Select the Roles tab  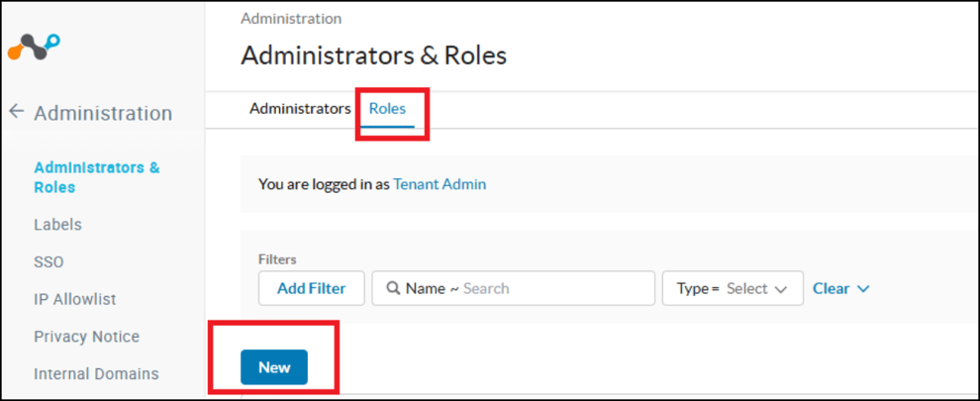(x=387, y=108)
